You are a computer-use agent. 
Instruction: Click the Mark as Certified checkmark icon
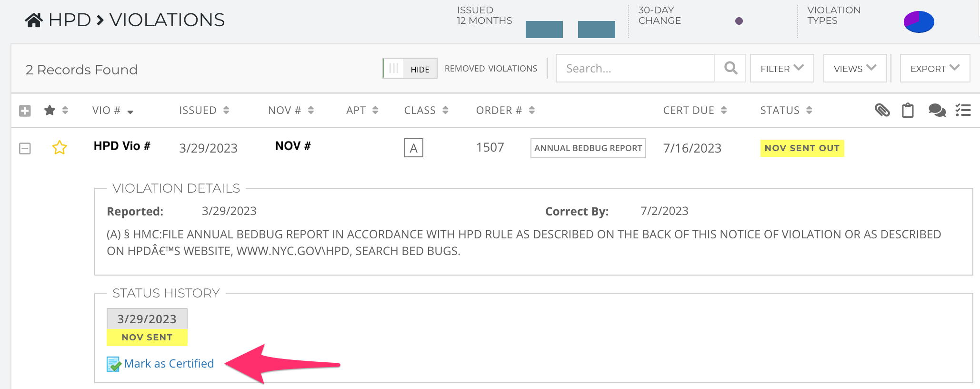[114, 364]
